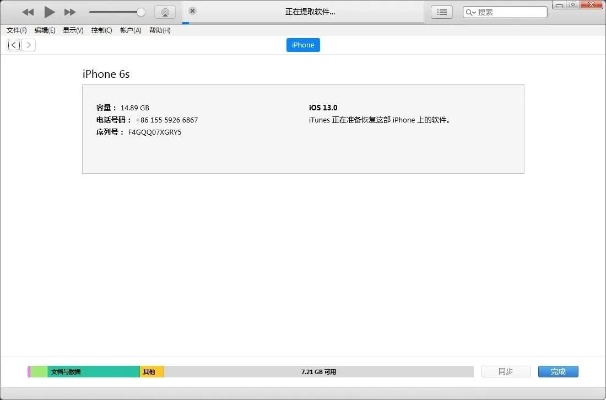Viewport: 606px width, 400px height.
Task: Navigate back with the left arrow
Action: 13,45
